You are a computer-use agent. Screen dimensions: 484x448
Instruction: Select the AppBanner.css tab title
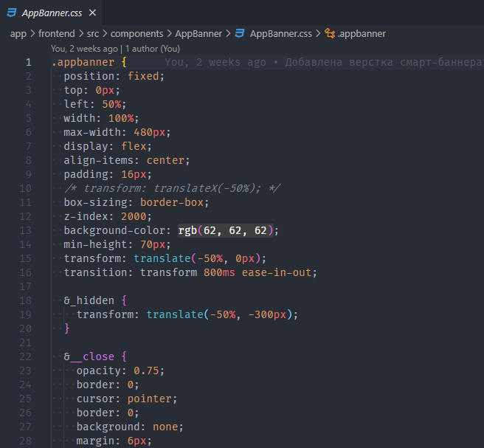(x=51, y=13)
